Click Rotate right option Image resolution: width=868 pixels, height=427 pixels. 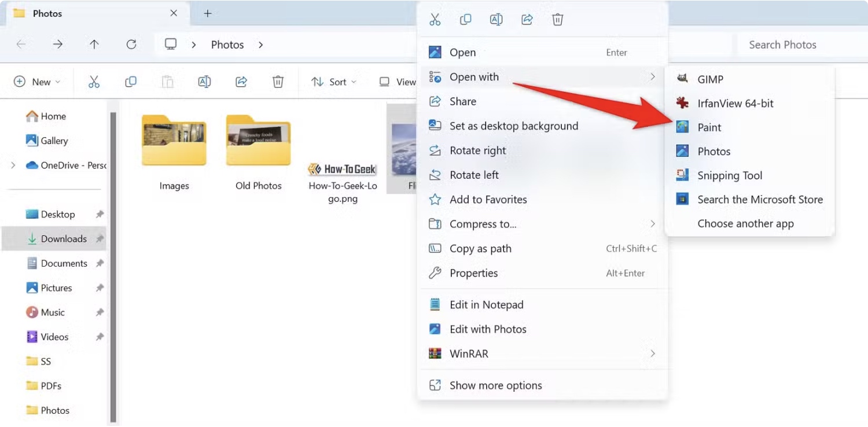coord(542,150)
